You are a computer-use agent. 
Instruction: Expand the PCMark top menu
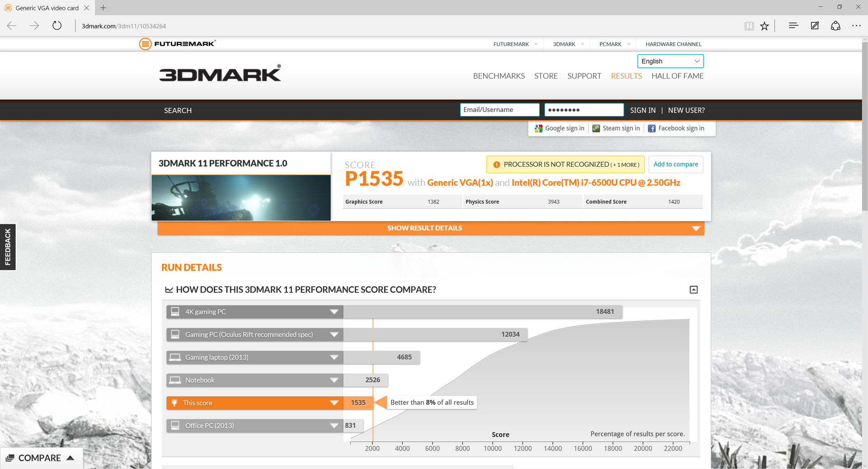tap(628, 44)
